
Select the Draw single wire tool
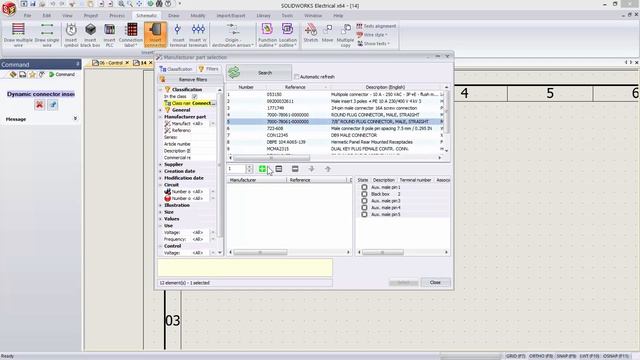(x=47, y=35)
